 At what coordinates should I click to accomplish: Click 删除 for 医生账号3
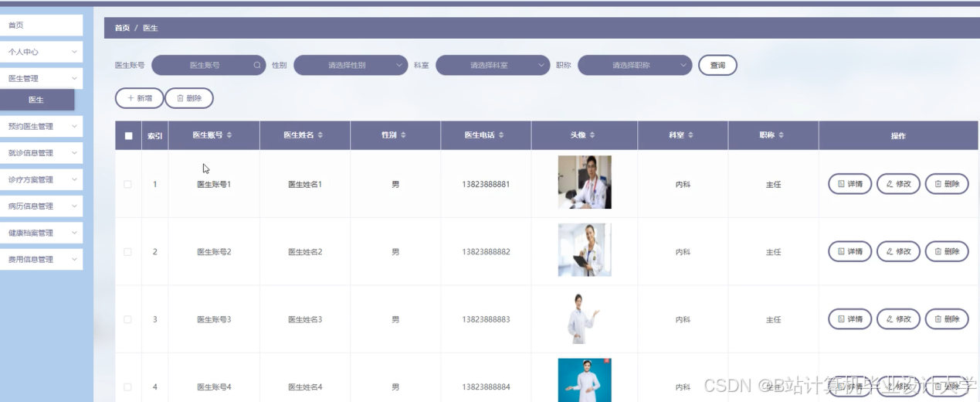947,319
